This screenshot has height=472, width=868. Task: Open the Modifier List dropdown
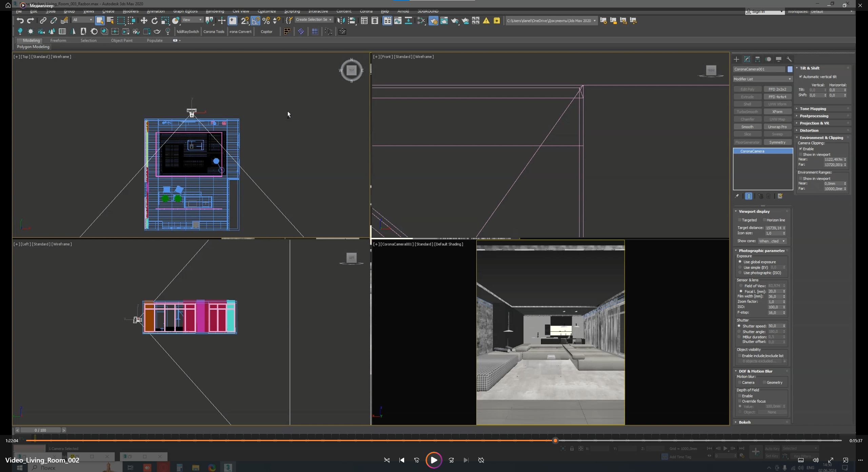(x=762, y=79)
